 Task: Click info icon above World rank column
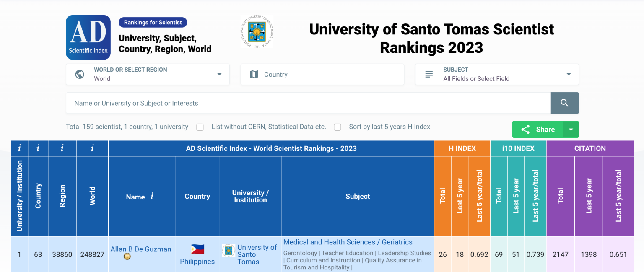[92, 148]
